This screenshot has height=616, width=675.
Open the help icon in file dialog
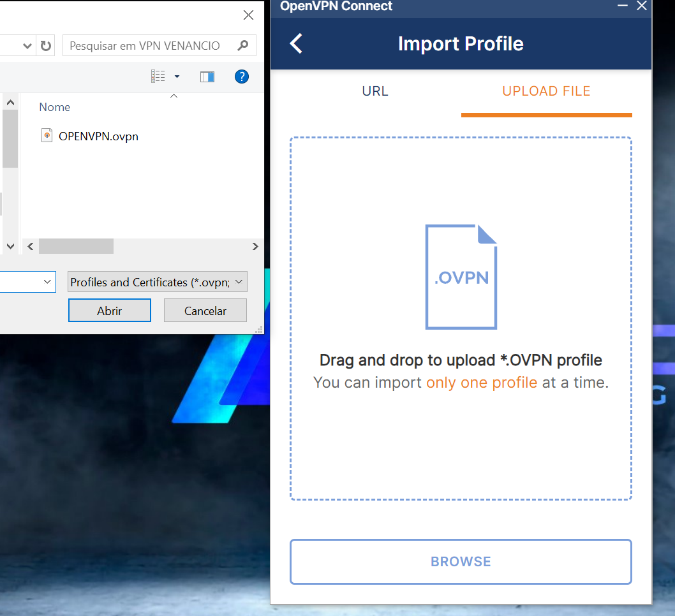[x=242, y=77]
